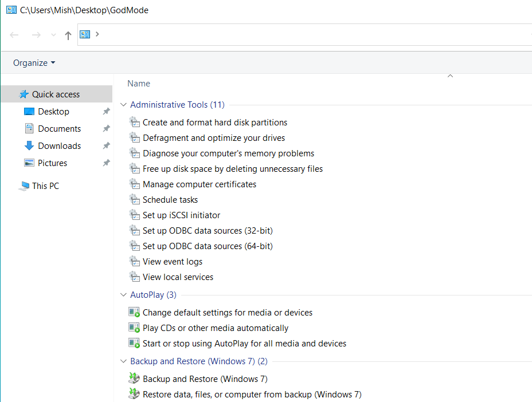The height and width of the screenshot is (402, 532).
Task: Click the icon for Defragment and optimize drives
Action: click(134, 138)
